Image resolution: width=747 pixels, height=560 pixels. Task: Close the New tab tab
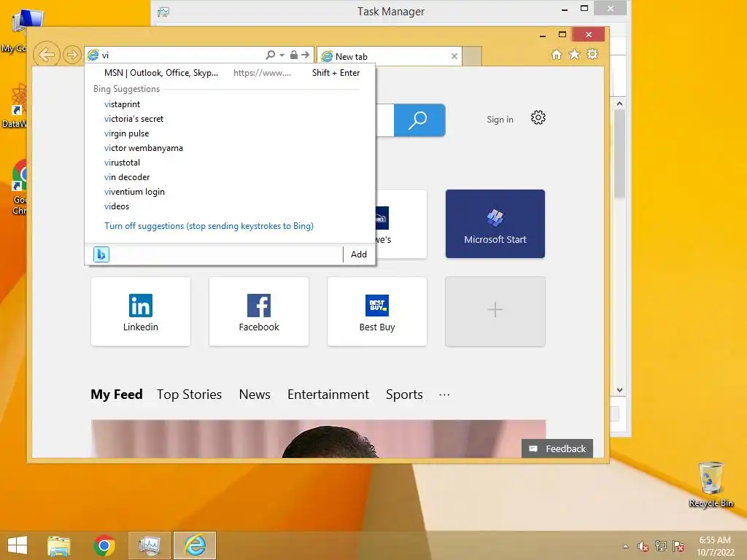tap(454, 56)
